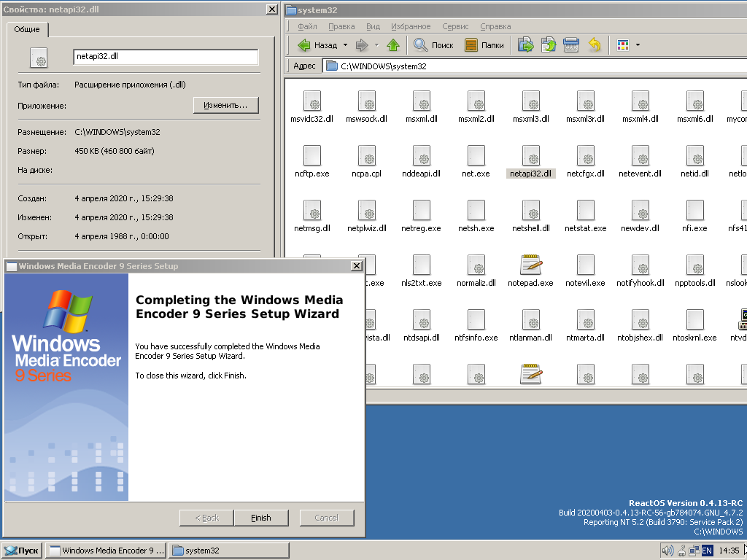This screenshot has height=560, width=747.
Task: Select the normaliz.dll file
Action: [x=476, y=271]
